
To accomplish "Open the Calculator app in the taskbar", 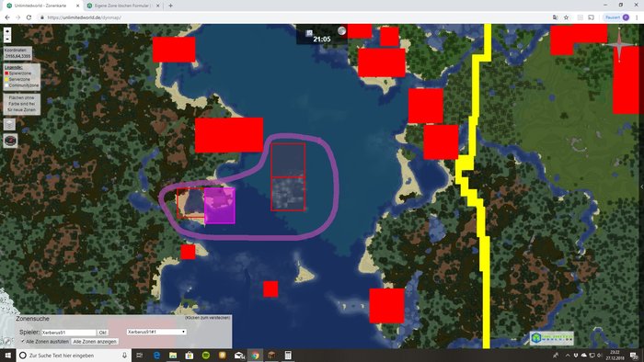I will pyautogui.click(x=288, y=356).
